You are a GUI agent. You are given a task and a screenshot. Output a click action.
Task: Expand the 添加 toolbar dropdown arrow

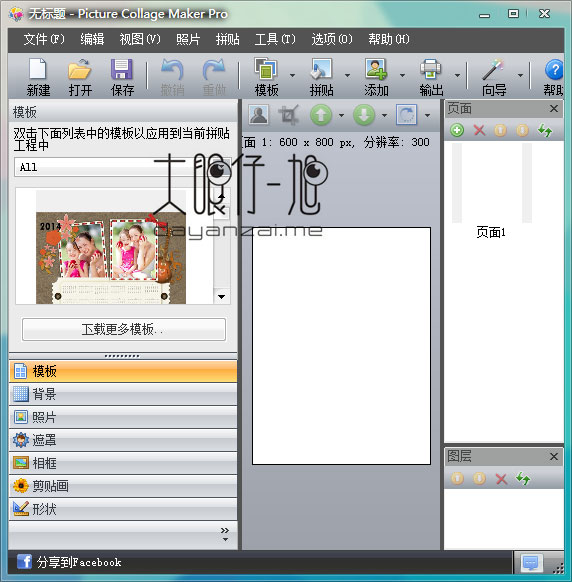coord(402,75)
